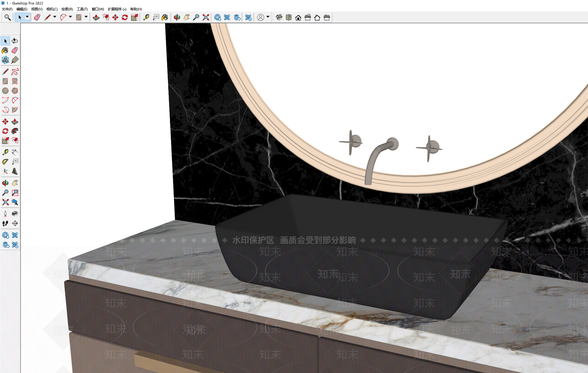The height and width of the screenshot is (373, 588).
Task: Choose the Follow Me tool in left panel
Action: click(15, 131)
